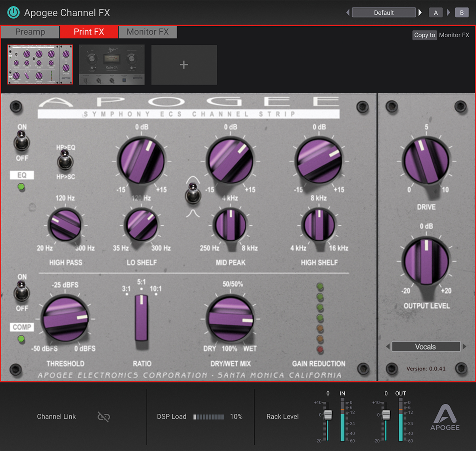Image resolution: width=476 pixels, height=451 pixels.
Task: Select the Opto-3A compressor thumbnail
Action: 112,65
